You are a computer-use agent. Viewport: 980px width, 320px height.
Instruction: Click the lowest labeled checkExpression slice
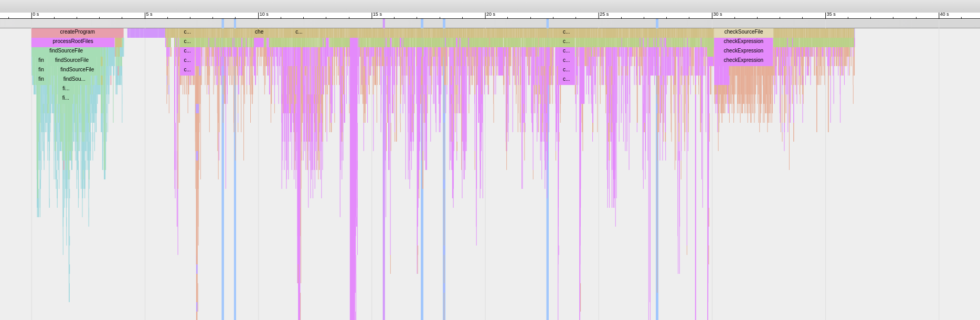pyautogui.click(x=743, y=61)
